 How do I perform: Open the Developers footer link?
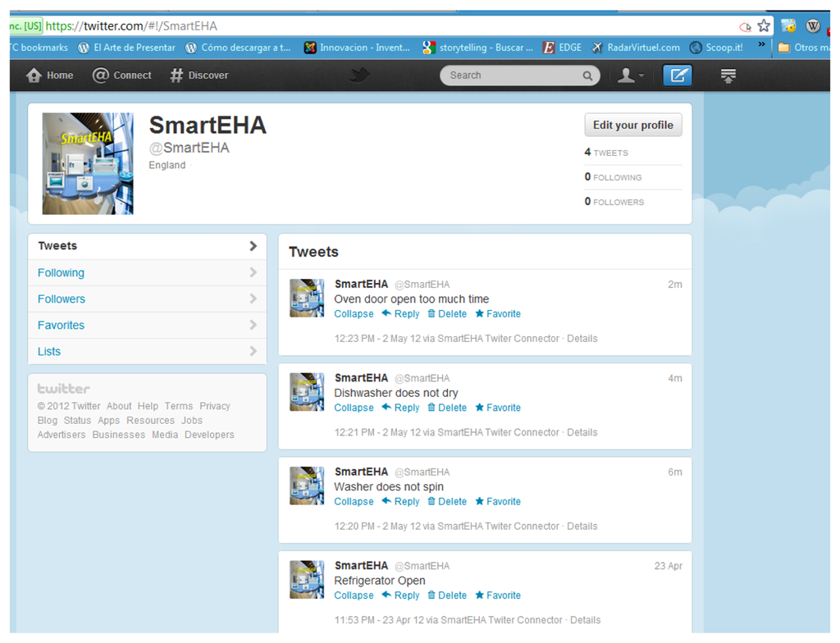209,435
